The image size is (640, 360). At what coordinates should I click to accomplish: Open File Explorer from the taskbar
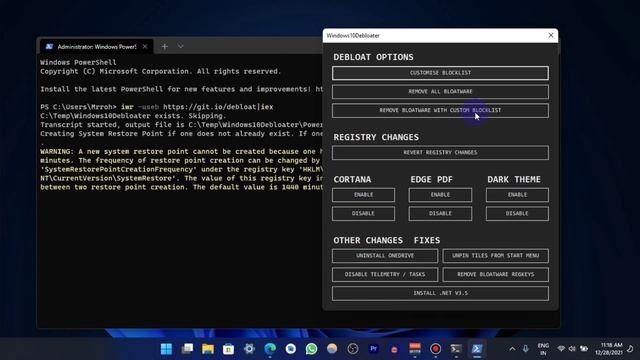(208, 349)
